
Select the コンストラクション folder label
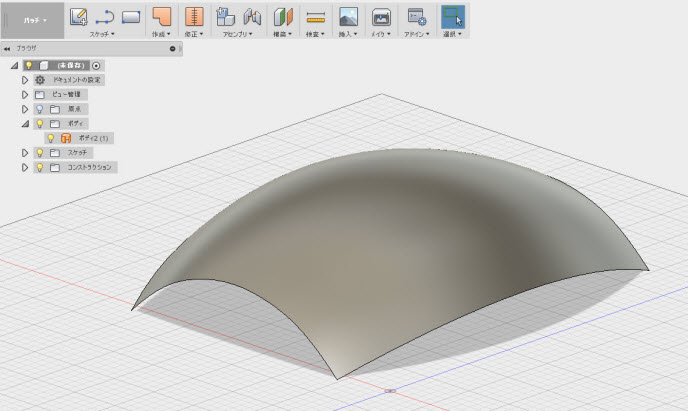tap(89, 167)
